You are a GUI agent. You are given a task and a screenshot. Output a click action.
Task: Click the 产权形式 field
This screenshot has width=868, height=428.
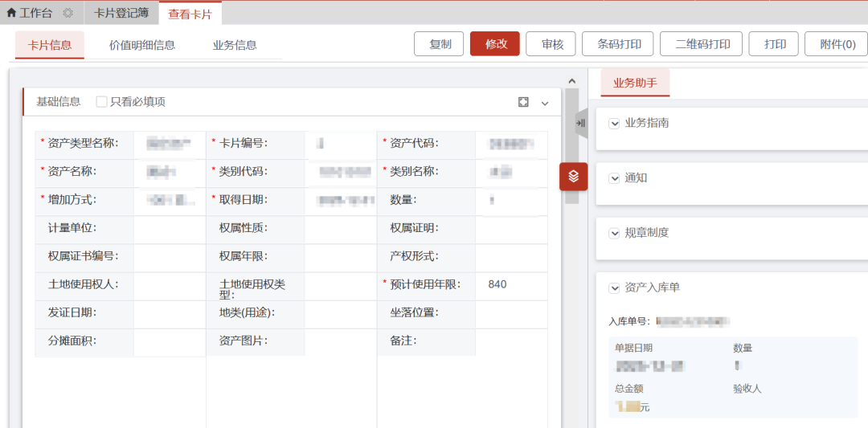[x=511, y=258]
